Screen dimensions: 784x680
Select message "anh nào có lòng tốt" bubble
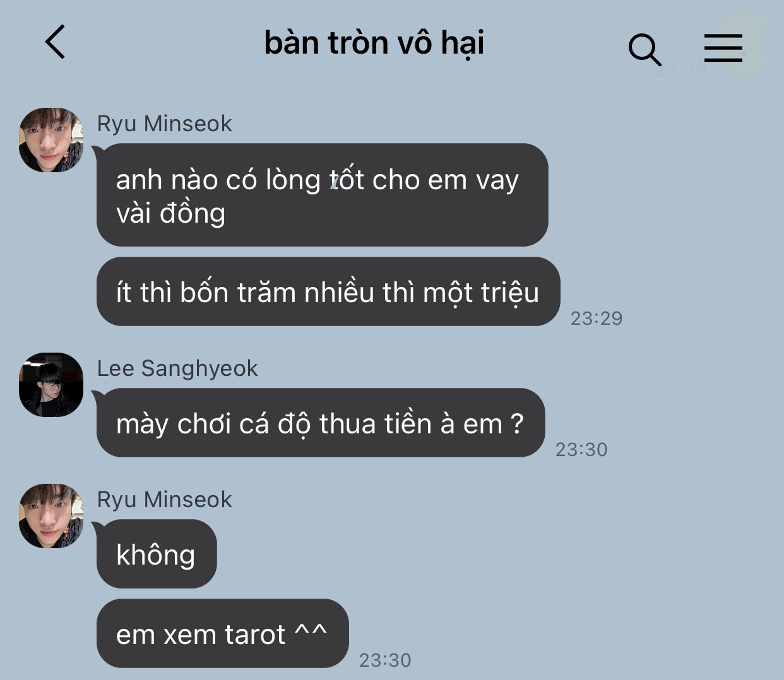322,195
